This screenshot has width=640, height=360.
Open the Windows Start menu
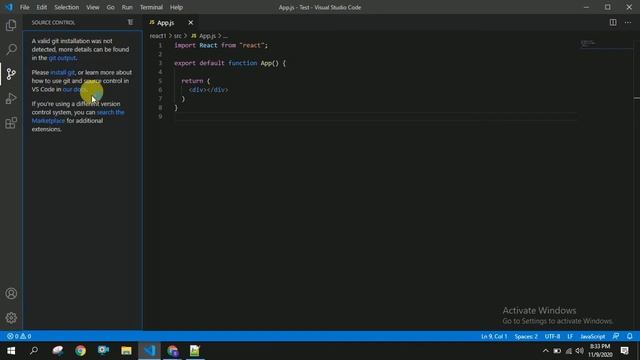pyautogui.click(x=11, y=351)
